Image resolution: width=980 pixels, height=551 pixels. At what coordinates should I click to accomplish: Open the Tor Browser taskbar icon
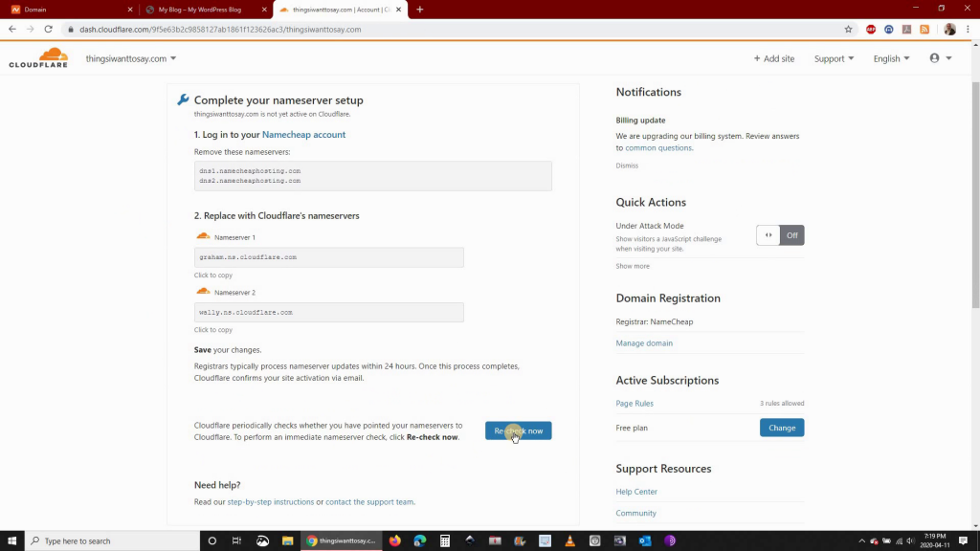670,541
